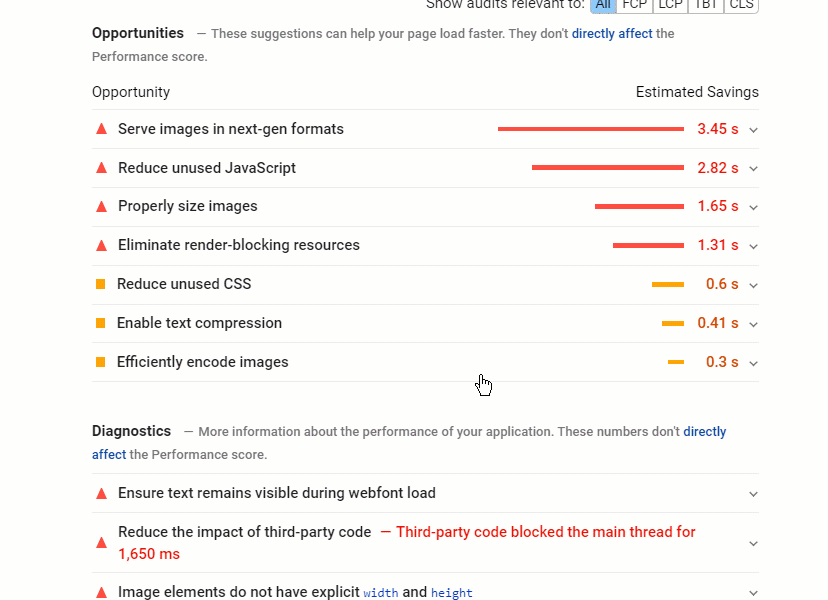Open the directly affect link under Opportunities
Image resolution: width=828 pixels, height=600 pixels.
point(612,34)
